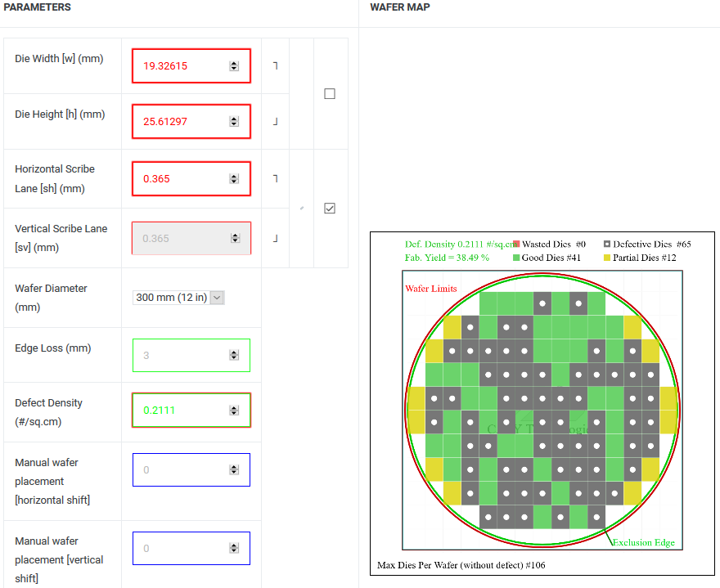Toggle the die width/height link checkbox
Screen dimensions: 720x588
(330, 94)
